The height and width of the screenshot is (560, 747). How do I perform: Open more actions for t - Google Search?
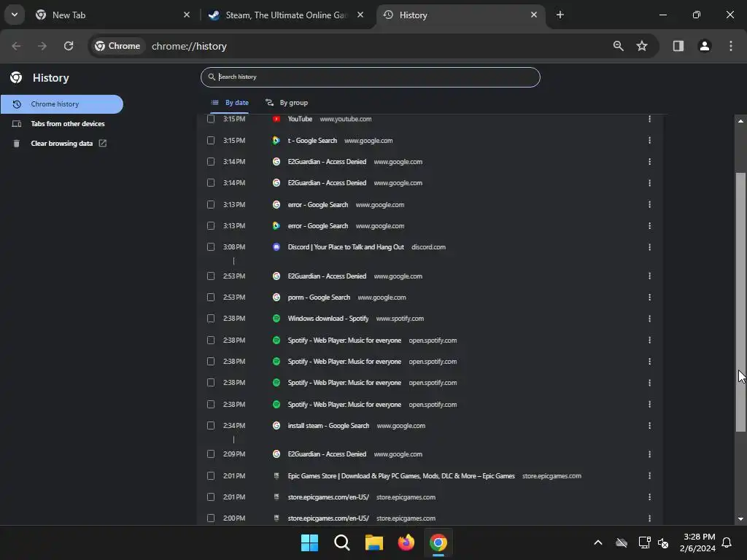click(x=649, y=141)
